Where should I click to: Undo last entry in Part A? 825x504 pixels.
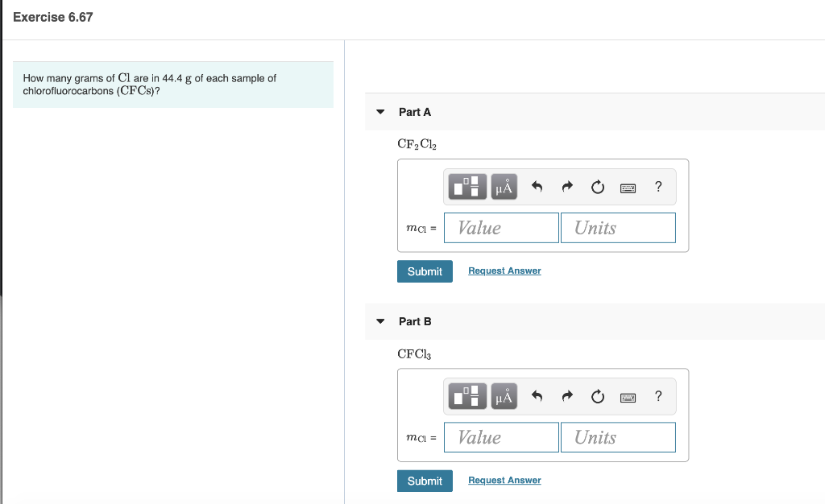click(x=537, y=187)
